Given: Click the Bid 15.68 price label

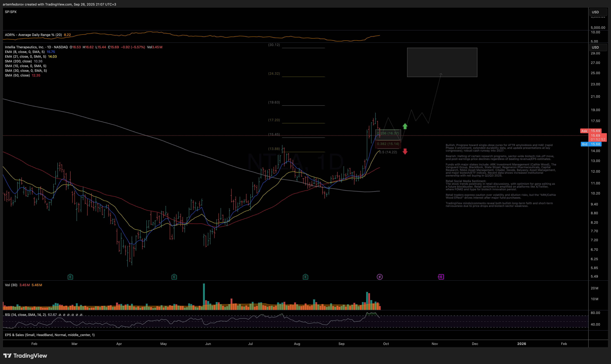Looking at the screenshot, I should (x=591, y=144).
